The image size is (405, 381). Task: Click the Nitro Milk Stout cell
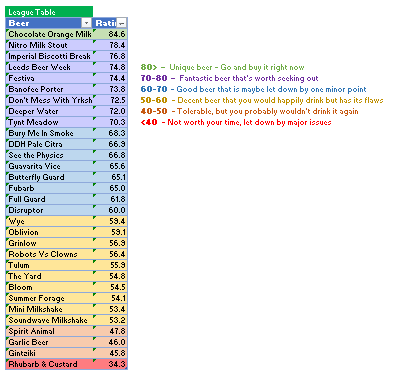[x=50, y=45]
